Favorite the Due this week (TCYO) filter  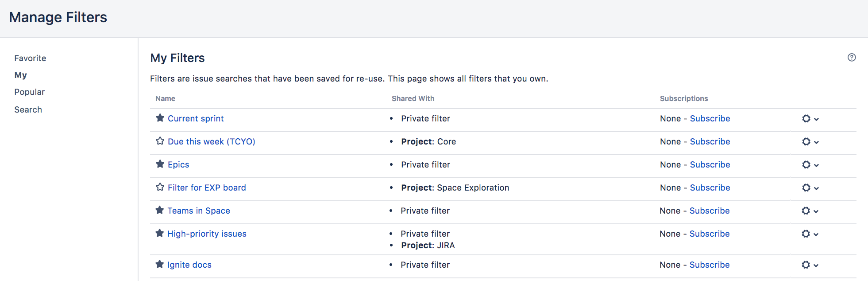tap(159, 140)
